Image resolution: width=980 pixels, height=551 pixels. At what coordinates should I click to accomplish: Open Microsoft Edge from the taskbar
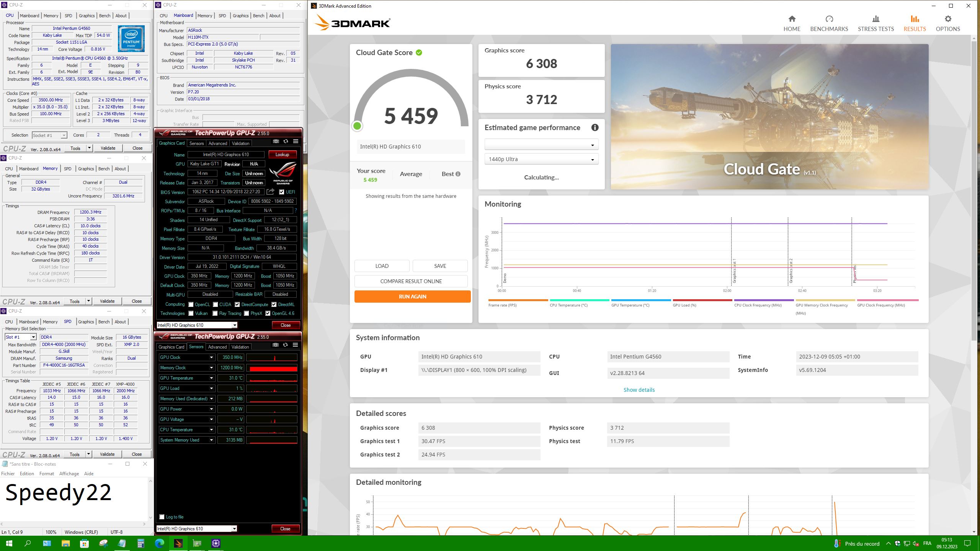click(160, 543)
